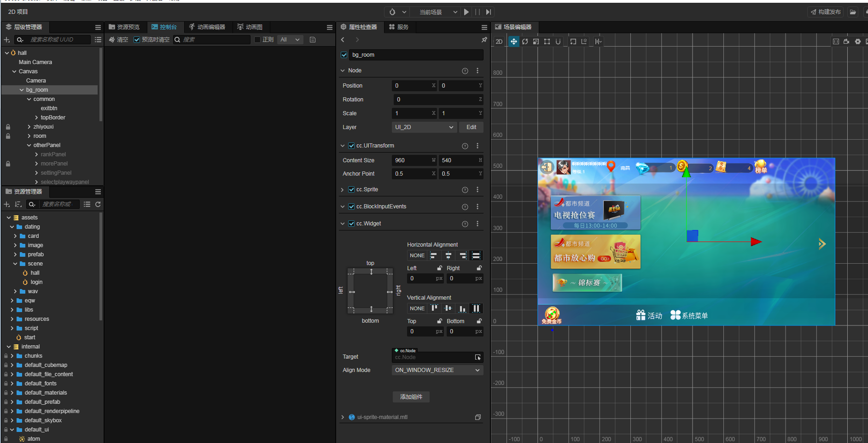Select horizontal center alignment in the Widget

[x=448, y=255]
